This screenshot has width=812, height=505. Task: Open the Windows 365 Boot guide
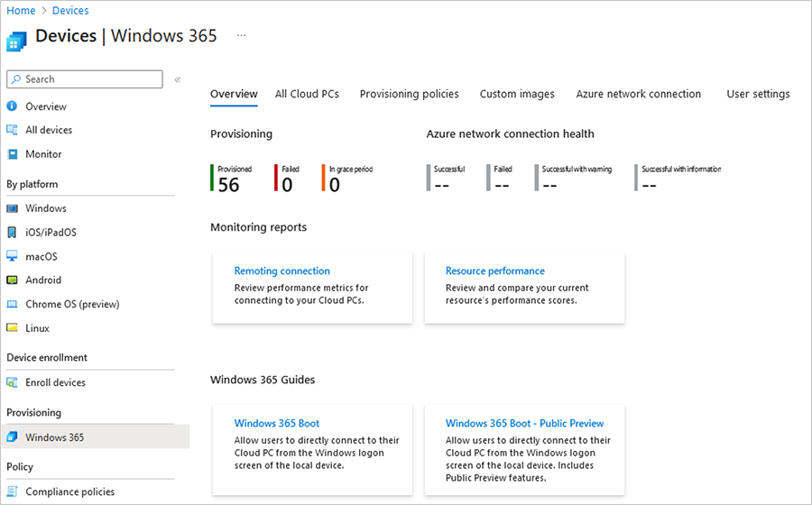277,423
